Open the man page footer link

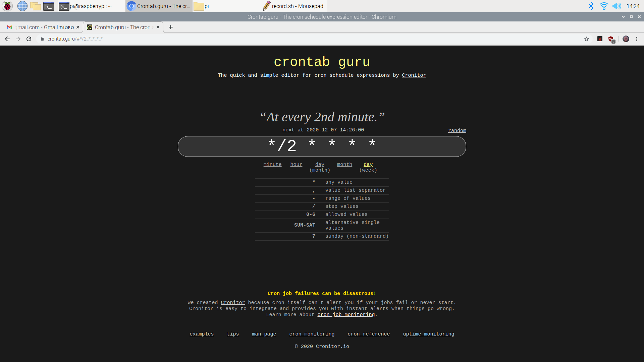coord(264,334)
